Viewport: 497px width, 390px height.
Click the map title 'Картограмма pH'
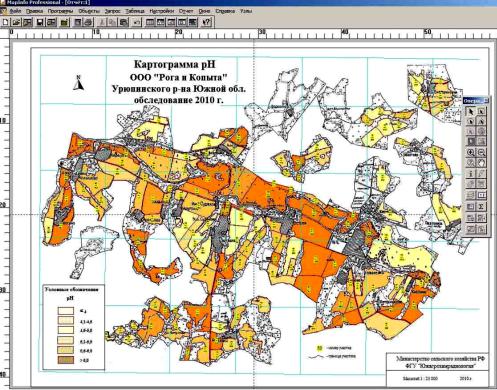pyautogui.click(x=175, y=63)
